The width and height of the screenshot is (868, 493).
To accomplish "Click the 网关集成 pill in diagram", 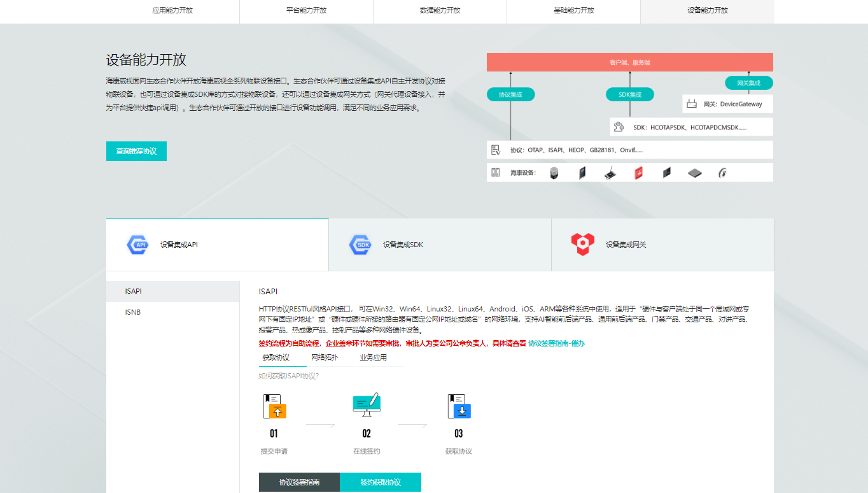I will [749, 83].
